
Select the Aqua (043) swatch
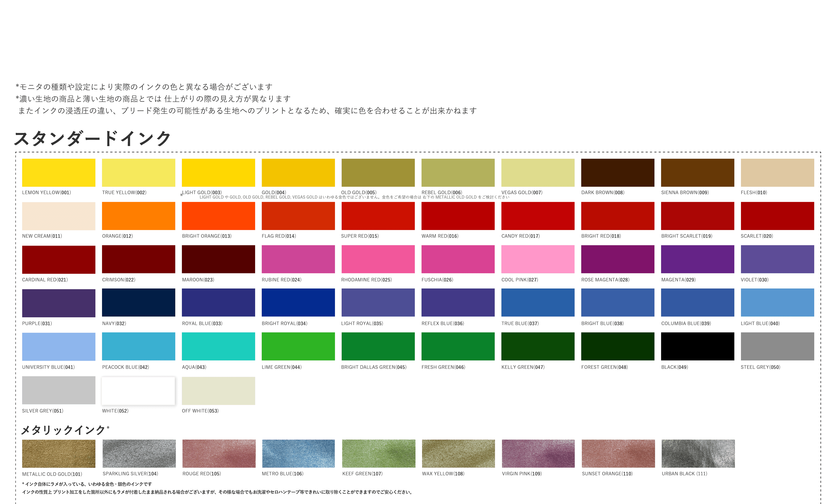click(218, 346)
